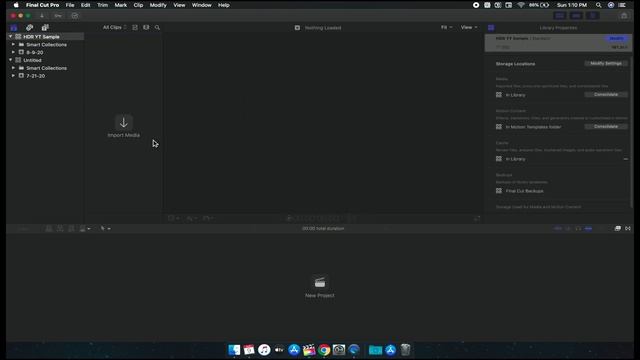Open Google Chrome from the Dock

(324, 350)
